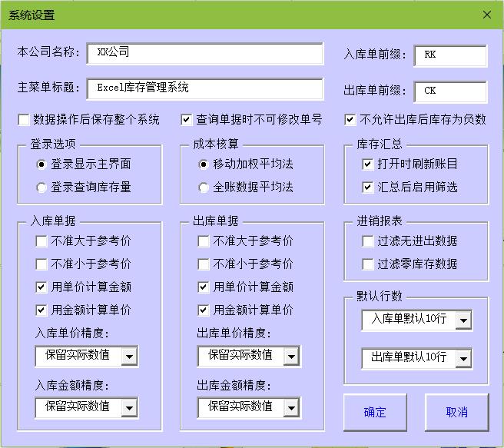Open the 入库单价精度 dropdown arrow

tap(129, 356)
